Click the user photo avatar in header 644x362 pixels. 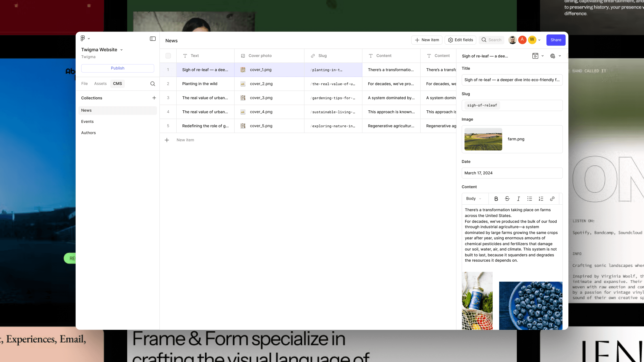tap(512, 40)
